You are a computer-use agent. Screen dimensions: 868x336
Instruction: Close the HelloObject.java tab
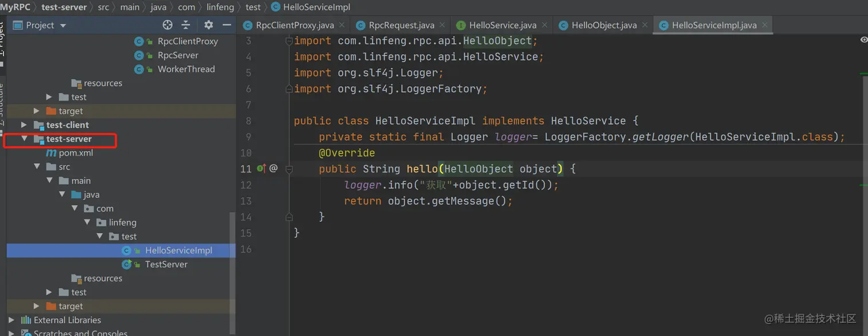pos(645,25)
